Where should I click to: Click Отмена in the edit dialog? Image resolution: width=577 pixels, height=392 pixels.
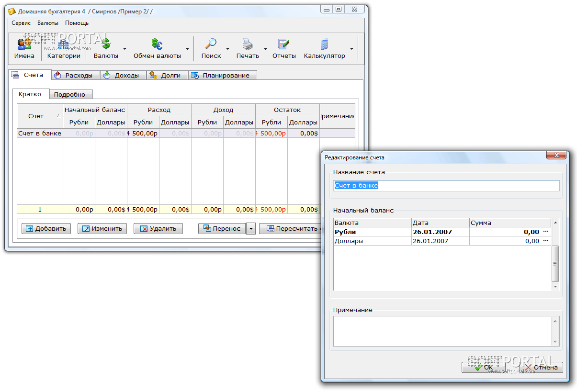coord(541,367)
